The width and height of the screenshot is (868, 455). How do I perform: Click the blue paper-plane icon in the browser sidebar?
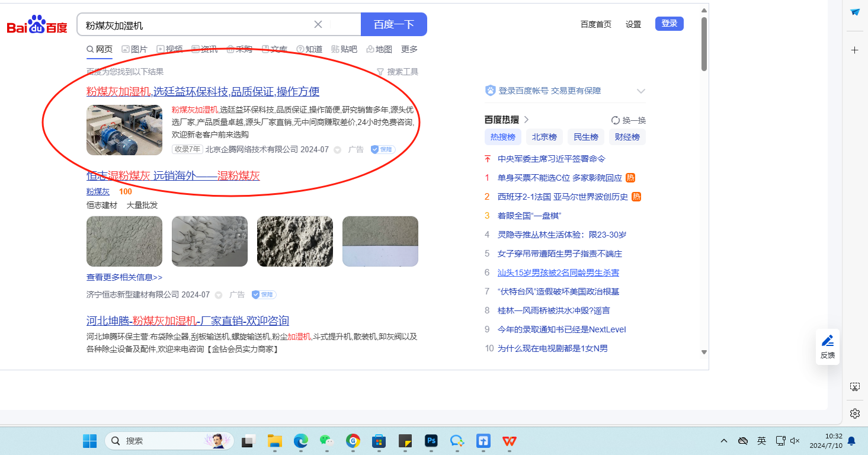855,12
